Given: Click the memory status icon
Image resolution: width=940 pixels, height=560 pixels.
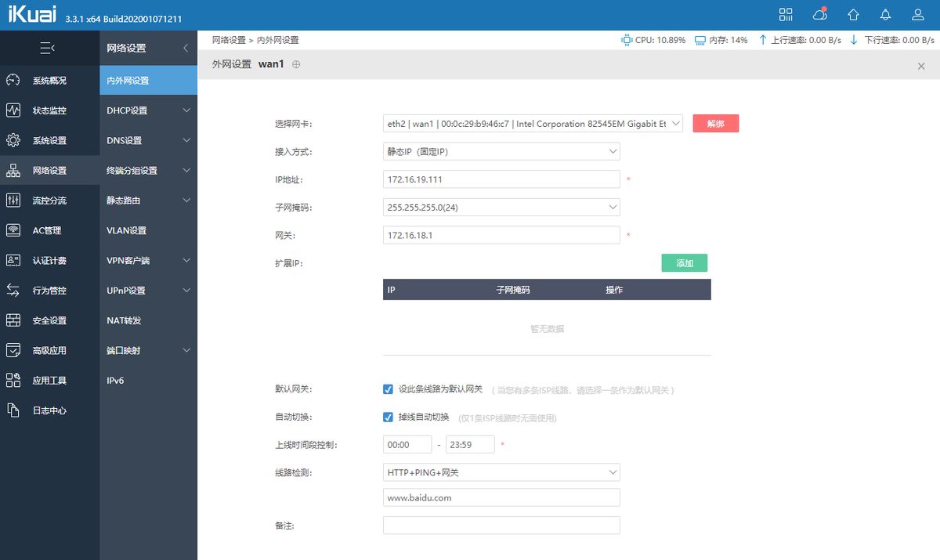Looking at the screenshot, I should coord(700,40).
